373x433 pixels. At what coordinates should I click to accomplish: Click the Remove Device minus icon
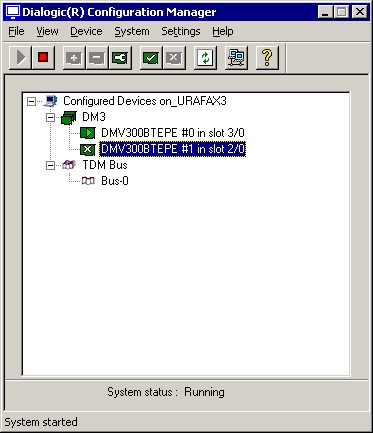[97, 58]
